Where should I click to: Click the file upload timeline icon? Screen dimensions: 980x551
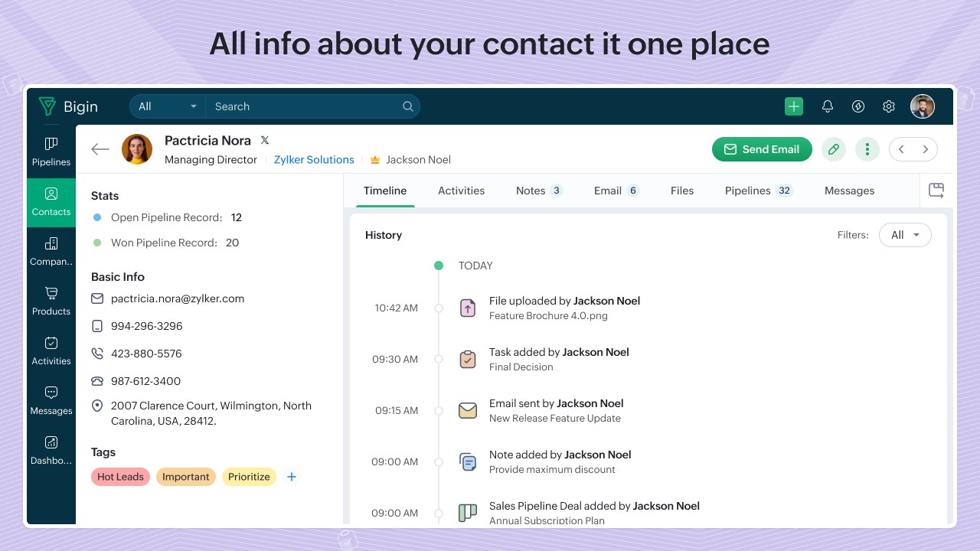(468, 308)
